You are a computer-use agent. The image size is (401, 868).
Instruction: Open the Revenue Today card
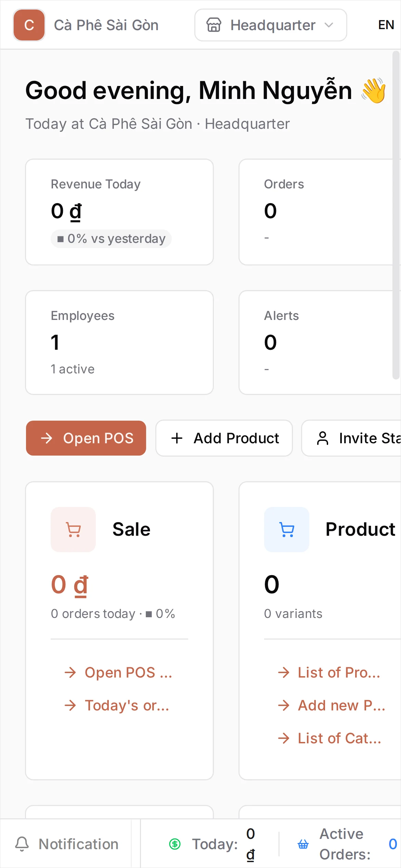pyautogui.click(x=119, y=212)
